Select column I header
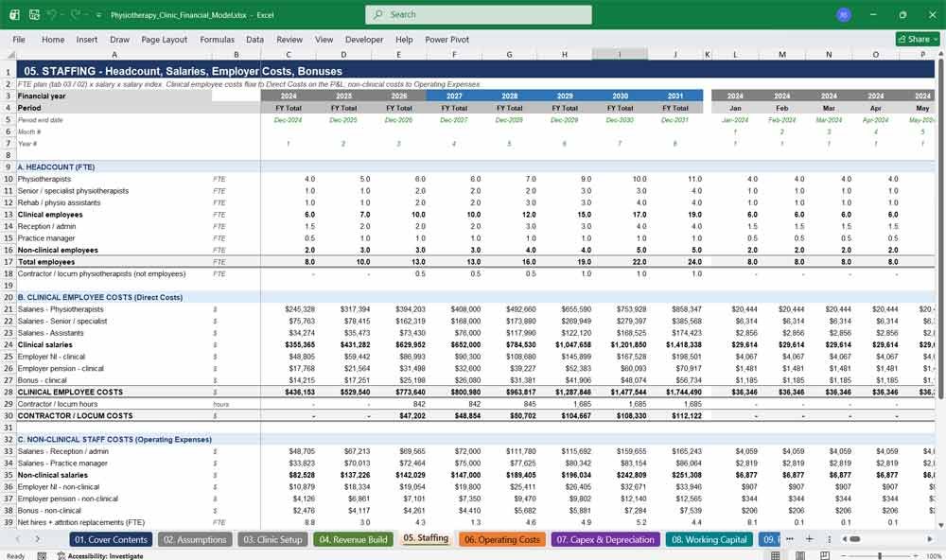The width and height of the screenshot is (946, 560). tap(620, 54)
